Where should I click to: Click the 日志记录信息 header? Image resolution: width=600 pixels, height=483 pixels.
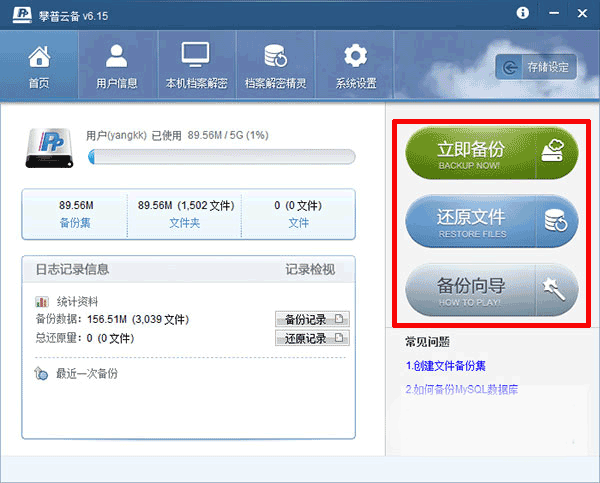[x=72, y=269]
